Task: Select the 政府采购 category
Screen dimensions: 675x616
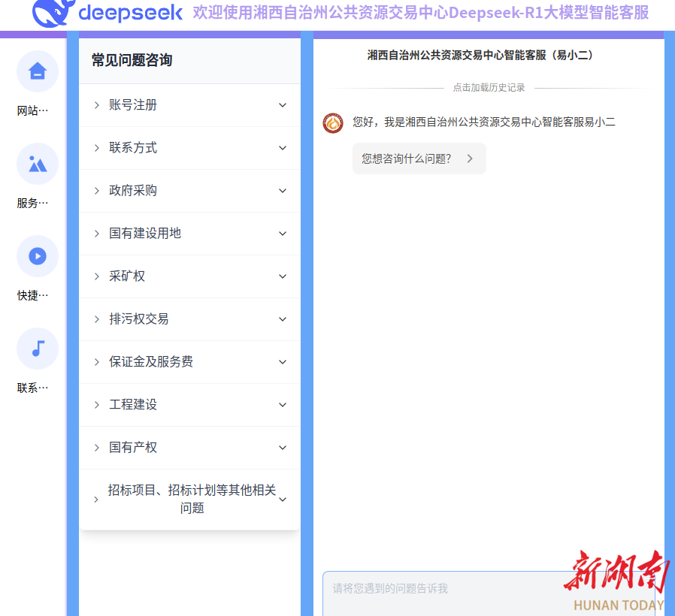Action: [x=190, y=191]
